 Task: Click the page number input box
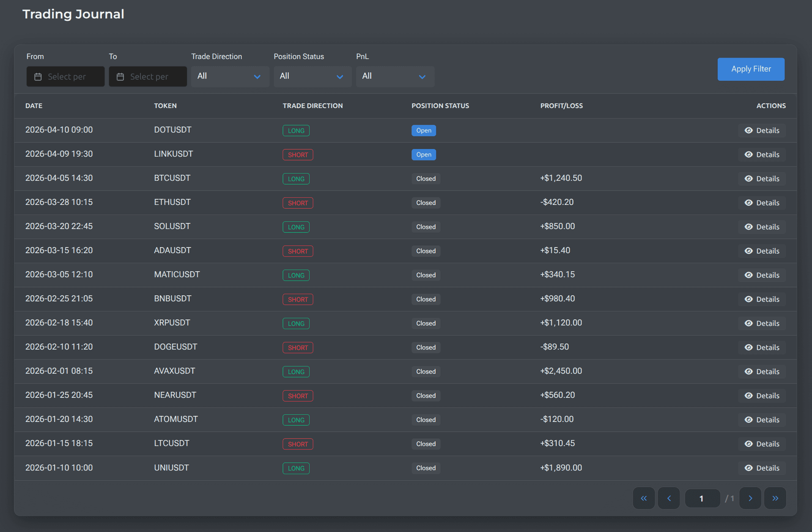click(702, 498)
